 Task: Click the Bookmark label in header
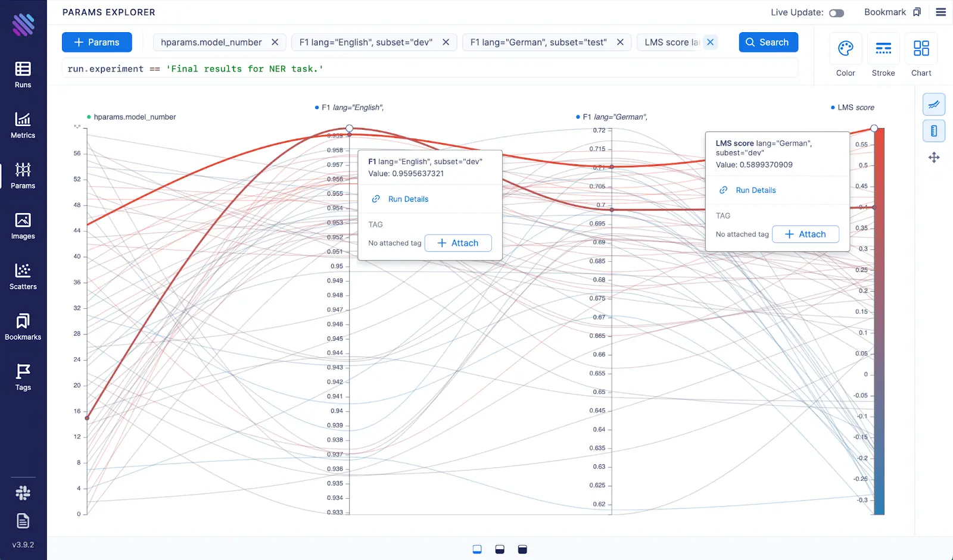(x=885, y=12)
